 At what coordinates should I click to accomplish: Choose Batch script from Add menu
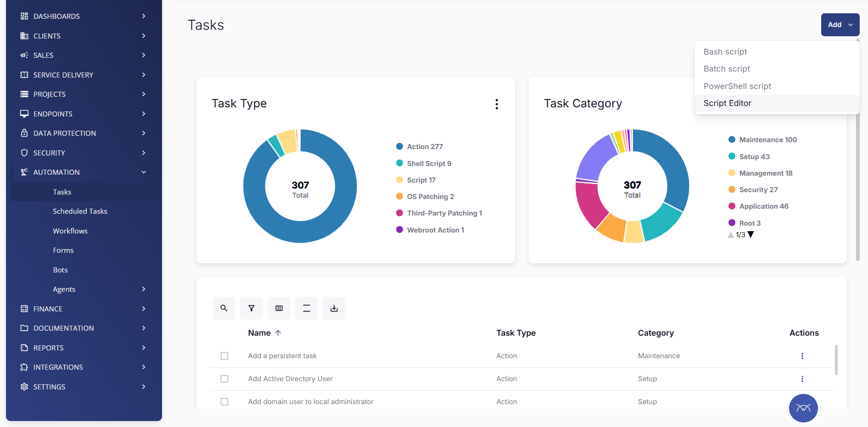tap(777, 69)
